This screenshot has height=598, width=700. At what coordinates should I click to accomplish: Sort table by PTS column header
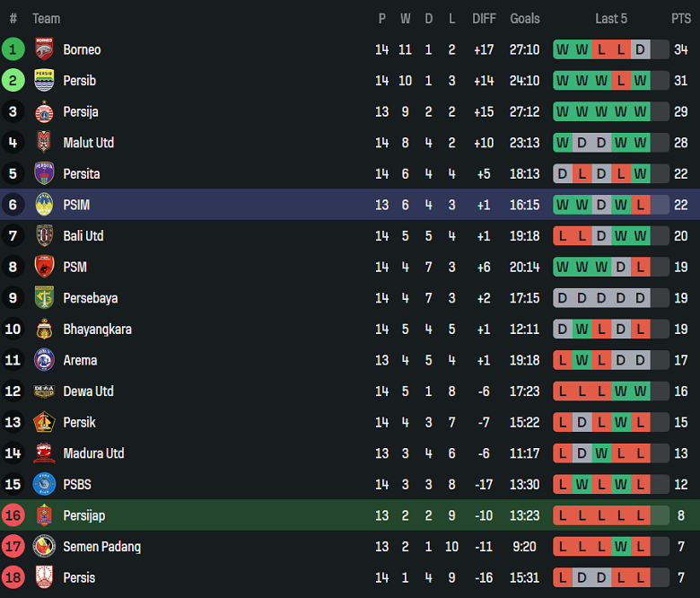click(x=681, y=19)
